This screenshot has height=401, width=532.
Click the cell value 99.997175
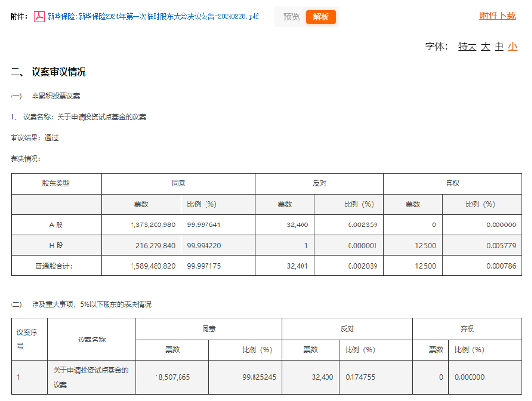pos(204,266)
